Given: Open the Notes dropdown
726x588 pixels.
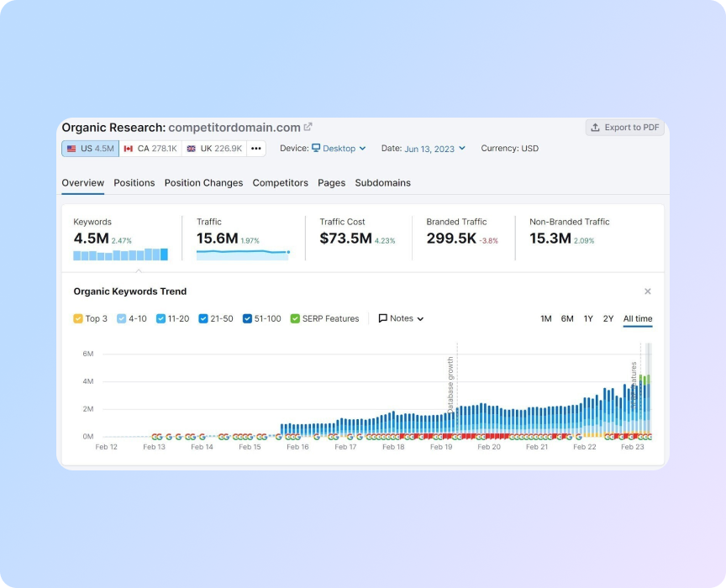Looking at the screenshot, I should coord(401,318).
